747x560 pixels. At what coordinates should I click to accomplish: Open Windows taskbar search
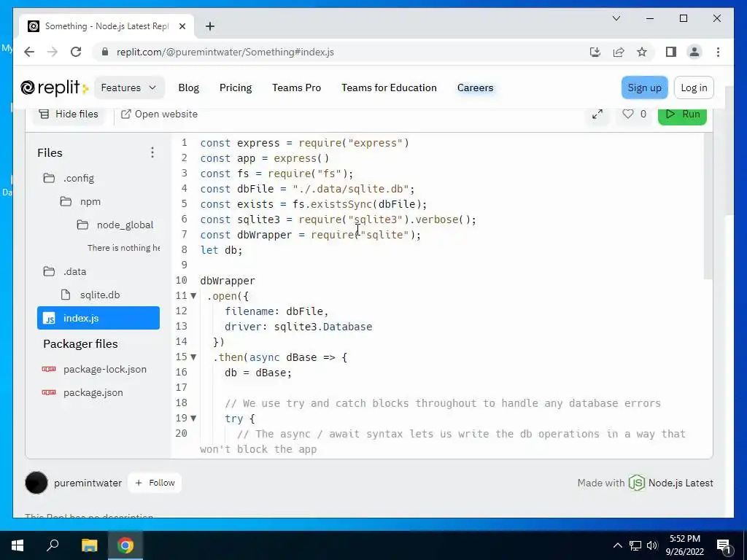pos(53,545)
